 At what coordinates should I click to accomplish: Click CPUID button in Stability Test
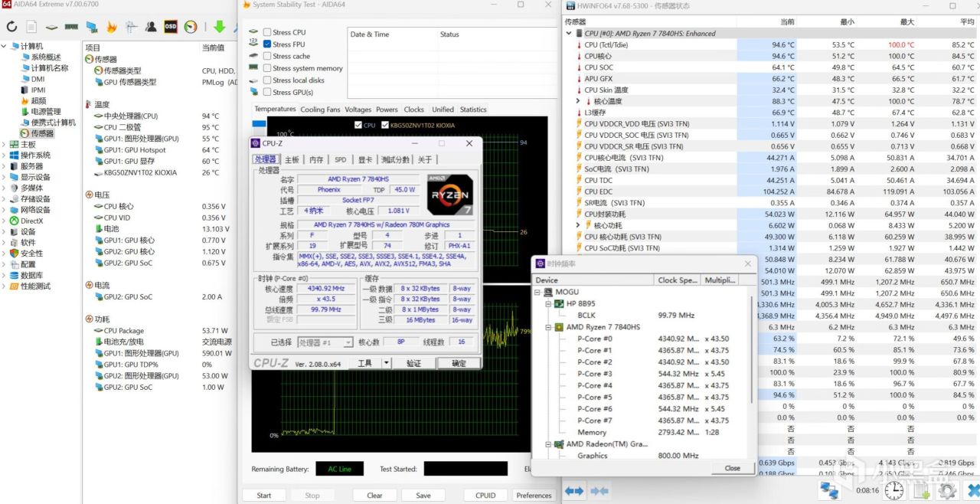[485, 495]
